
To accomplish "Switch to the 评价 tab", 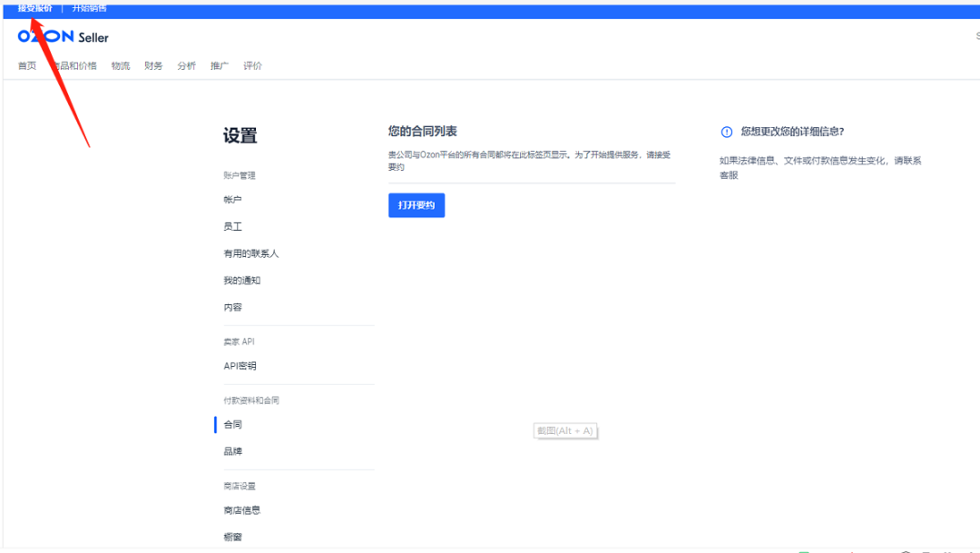I will (252, 64).
